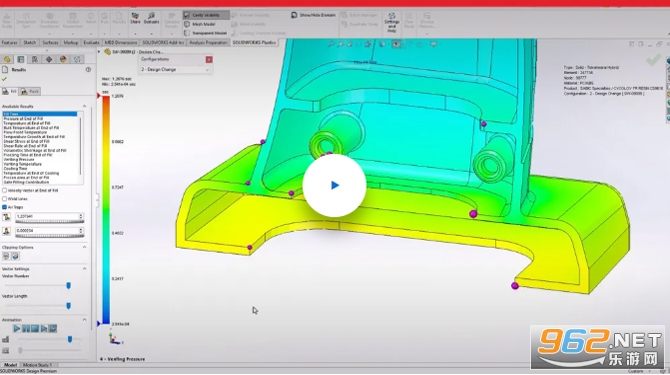Open the Features tab
The width and height of the screenshot is (670, 375).
[9, 43]
